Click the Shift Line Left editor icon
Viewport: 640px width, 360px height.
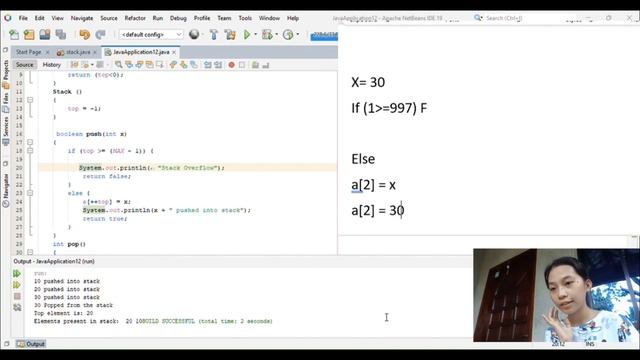pyautogui.click(x=208, y=65)
